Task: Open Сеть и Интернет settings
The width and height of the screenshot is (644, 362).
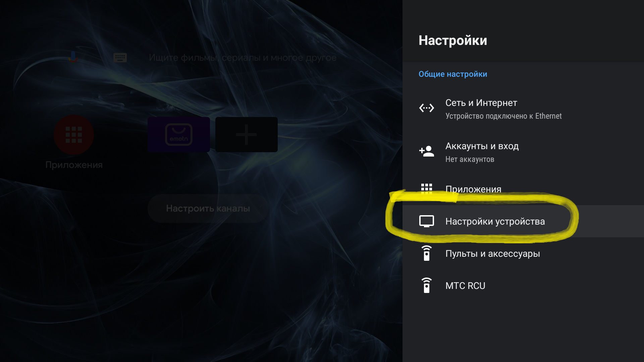Action: click(x=523, y=109)
